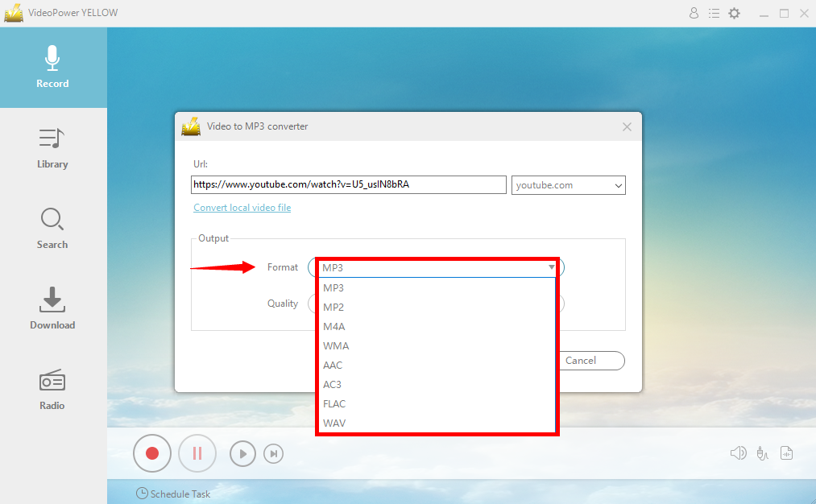
Task: Click the user account icon
Action: point(694,14)
